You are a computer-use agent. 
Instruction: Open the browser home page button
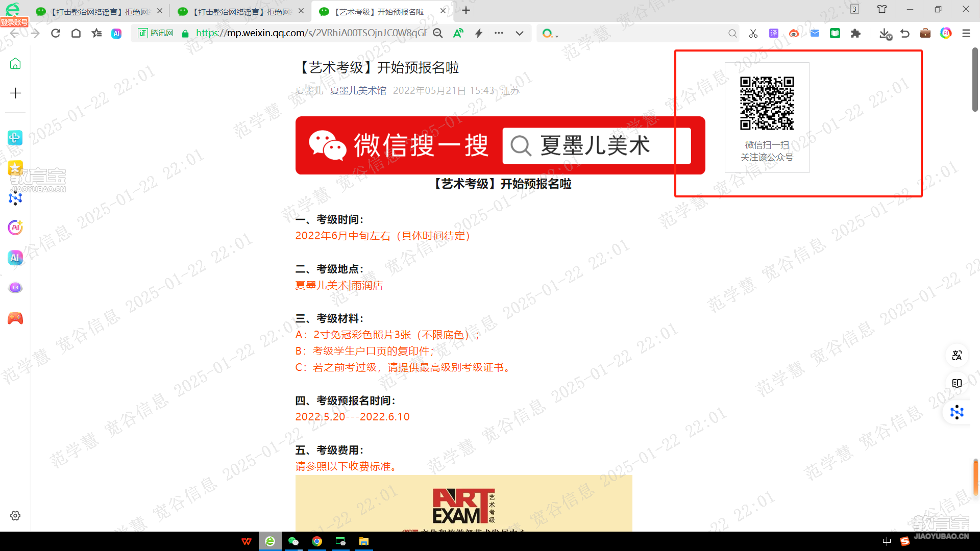point(76,34)
